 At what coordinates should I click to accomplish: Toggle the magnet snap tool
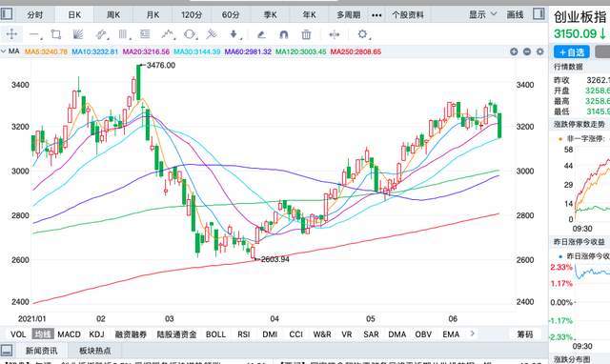click(284, 34)
